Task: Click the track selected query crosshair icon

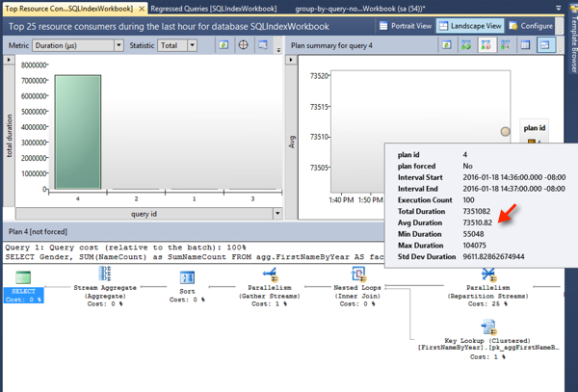Action: pos(244,45)
